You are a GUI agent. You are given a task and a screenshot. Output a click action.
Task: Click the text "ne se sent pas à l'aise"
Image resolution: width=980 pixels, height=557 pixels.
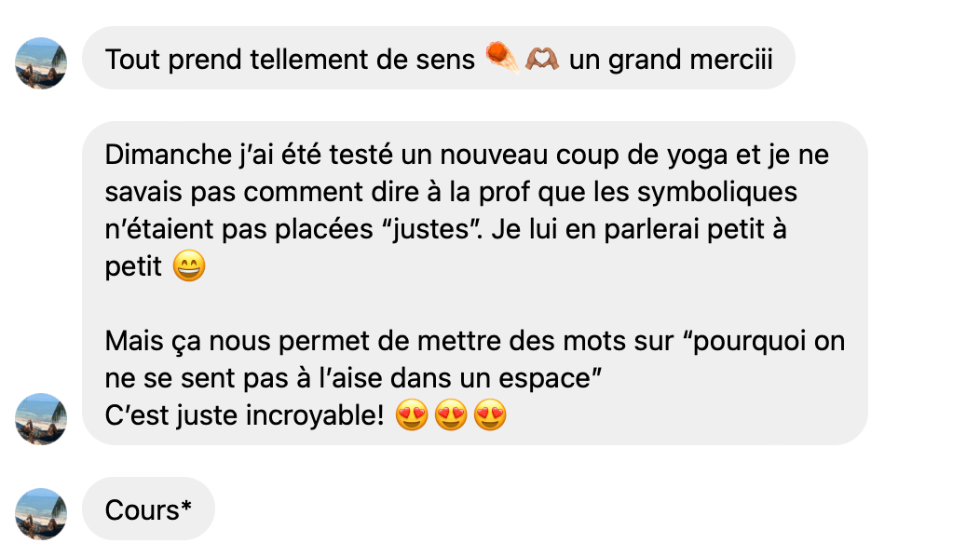click(244, 377)
